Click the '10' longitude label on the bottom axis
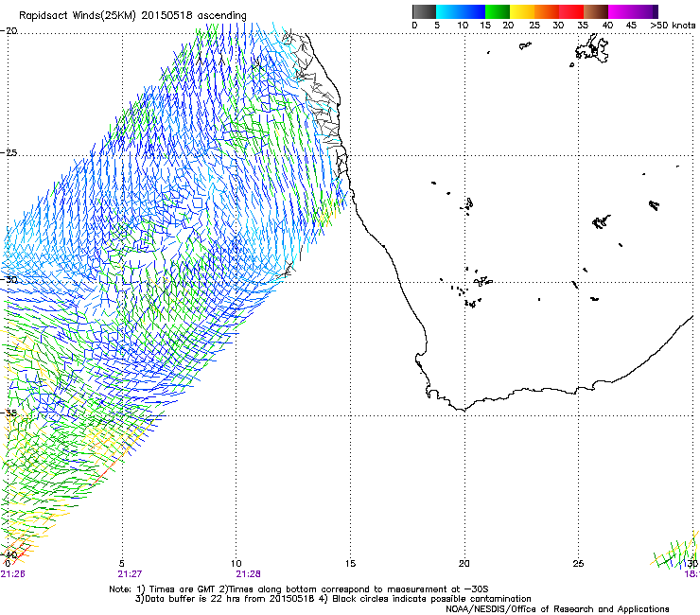 (236, 564)
